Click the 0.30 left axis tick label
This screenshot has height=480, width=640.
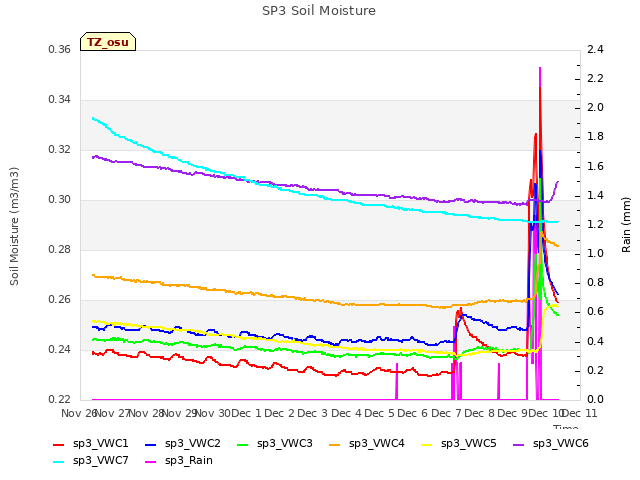click(60, 200)
